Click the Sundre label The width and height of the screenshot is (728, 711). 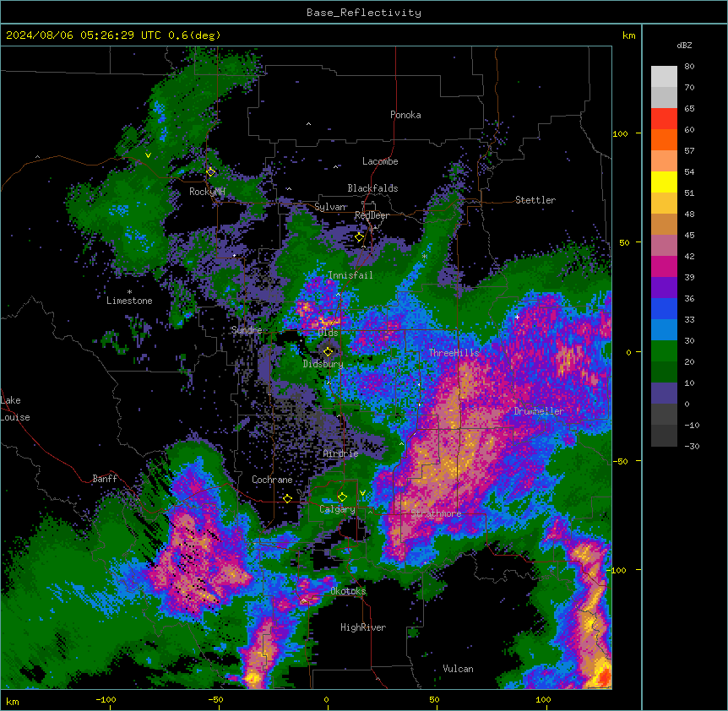point(247,330)
